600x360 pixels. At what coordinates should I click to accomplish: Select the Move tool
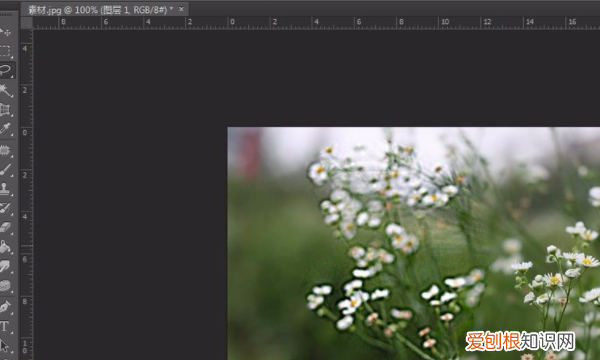click(x=6, y=32)
